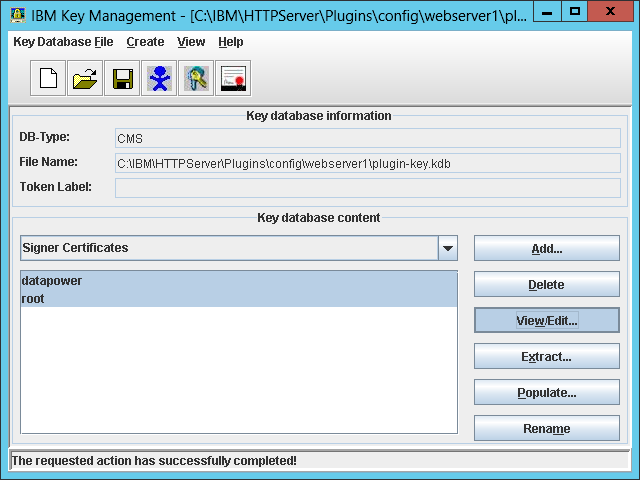Image resolution: width=640 pixels, height=480 pixels.
Task: Click the open key database folder icon
Action: click(86, 78)
